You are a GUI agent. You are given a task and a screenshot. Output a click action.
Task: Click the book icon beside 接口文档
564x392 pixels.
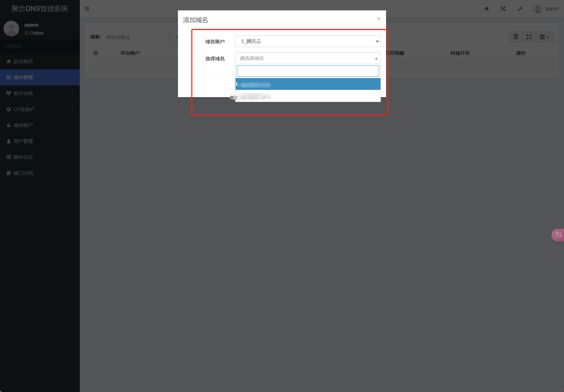9,173
